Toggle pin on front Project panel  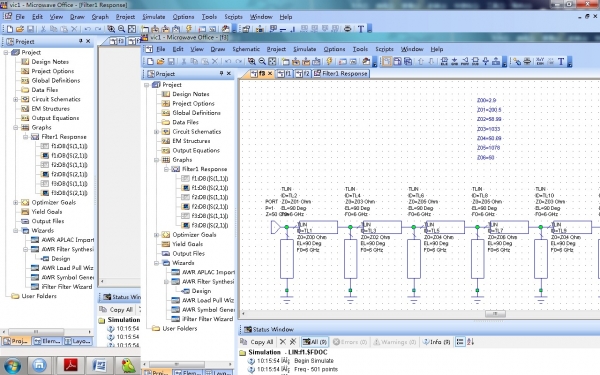click(221, 73)
